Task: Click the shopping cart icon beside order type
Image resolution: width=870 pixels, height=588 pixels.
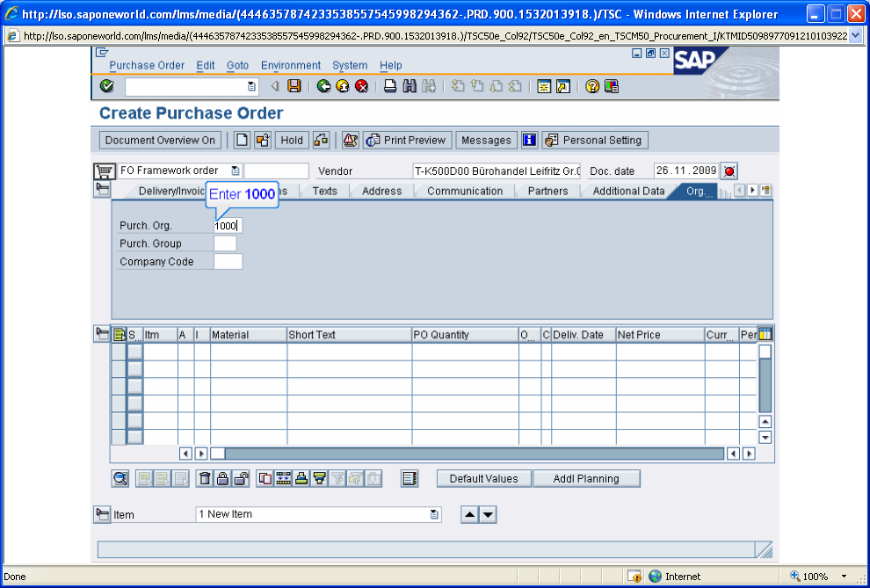Action: point(103,171)
